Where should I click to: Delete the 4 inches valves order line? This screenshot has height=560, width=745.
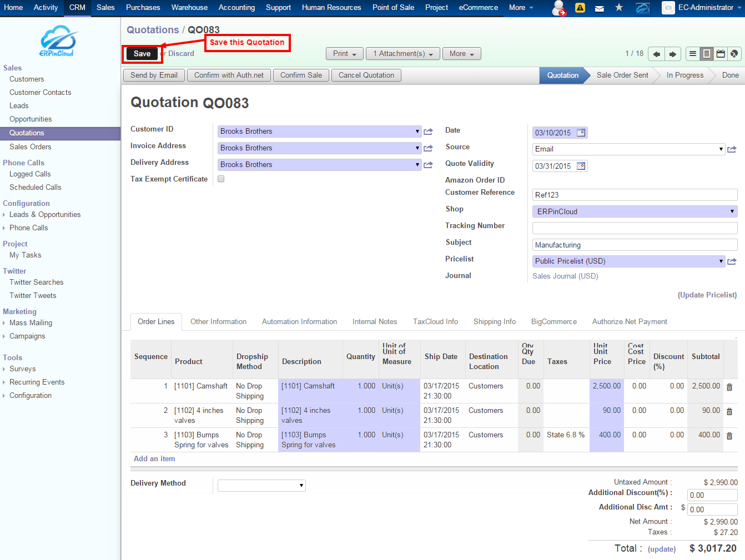(x=729, y=412)
